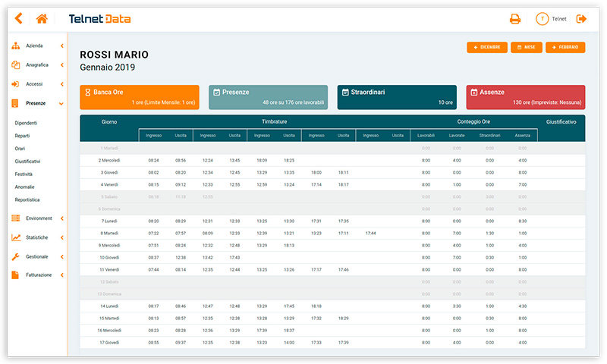Click the Telnet Data logo
Screen dimensions: 607x364
99,19
